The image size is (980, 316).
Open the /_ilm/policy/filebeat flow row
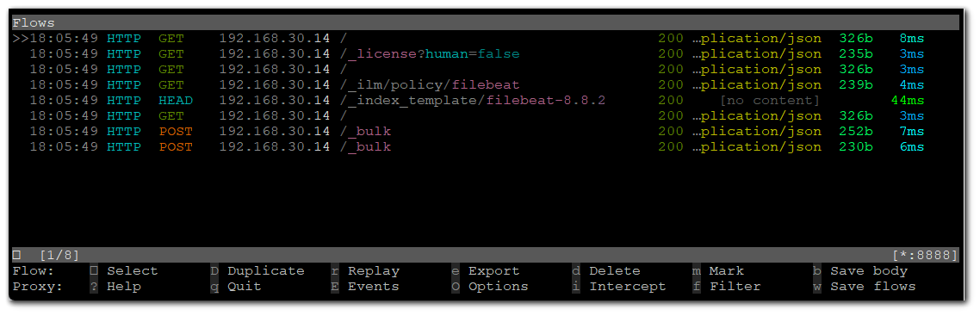coord(486,85)
